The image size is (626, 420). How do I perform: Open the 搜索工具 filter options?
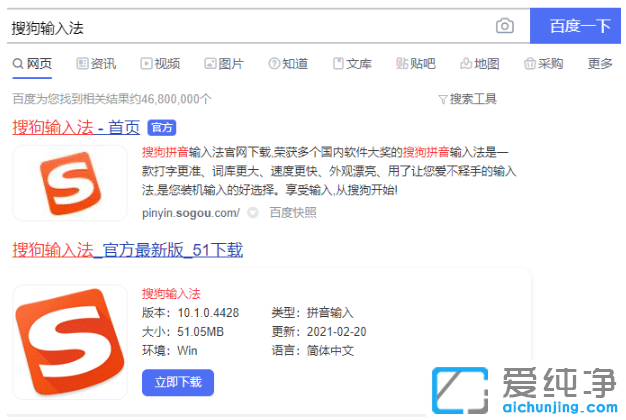click(467, 99)
